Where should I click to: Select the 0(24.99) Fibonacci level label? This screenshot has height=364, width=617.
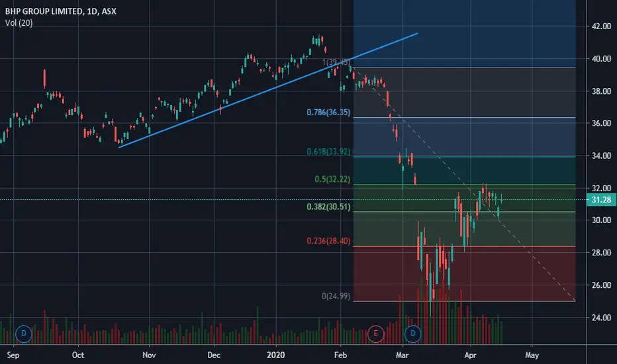tap(336, 296)
